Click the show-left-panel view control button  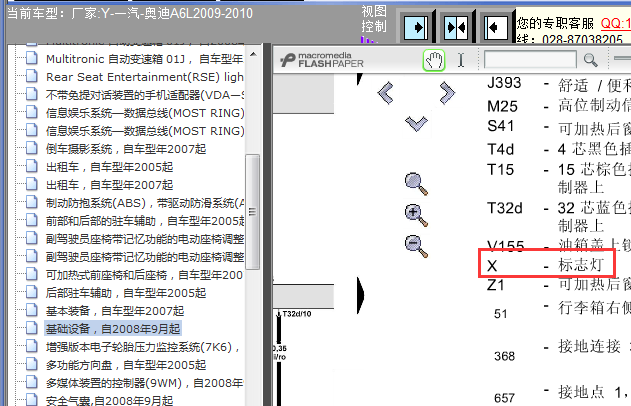pos(495,27)
